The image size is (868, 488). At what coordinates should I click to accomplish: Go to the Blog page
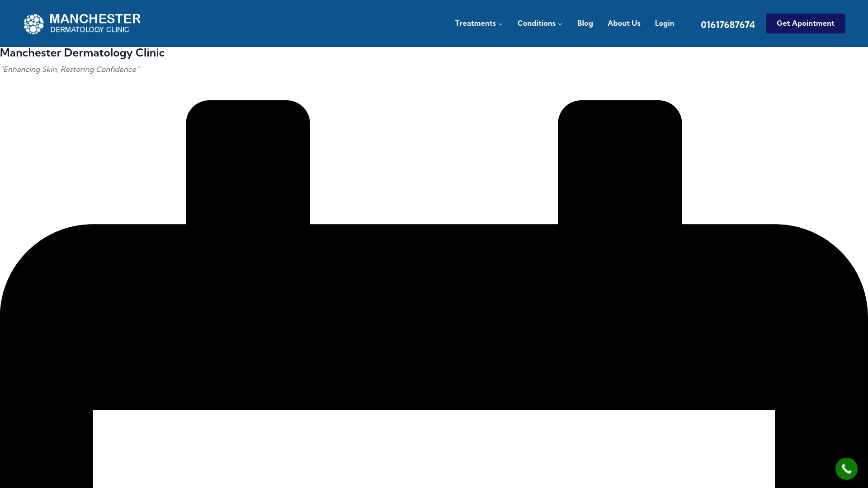point(585,23)
